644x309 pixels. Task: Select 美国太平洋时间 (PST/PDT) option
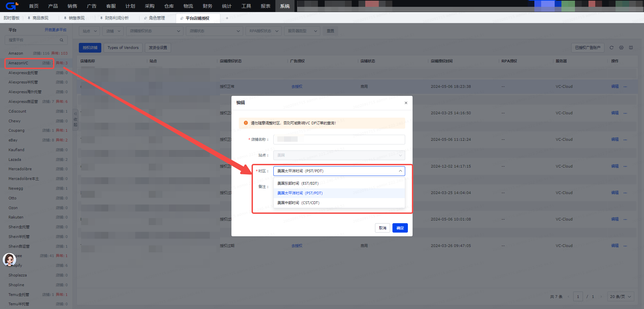coord(339,193)
